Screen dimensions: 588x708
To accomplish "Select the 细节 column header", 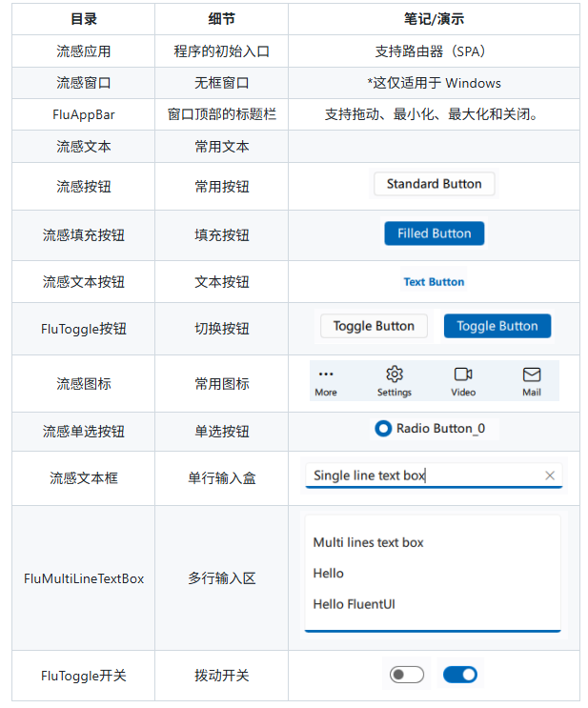I will pos(221,19).
